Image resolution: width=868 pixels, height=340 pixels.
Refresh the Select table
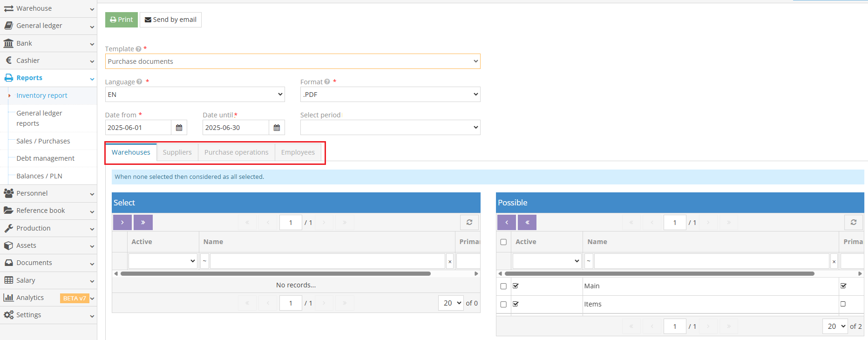[x=469, y=223]
